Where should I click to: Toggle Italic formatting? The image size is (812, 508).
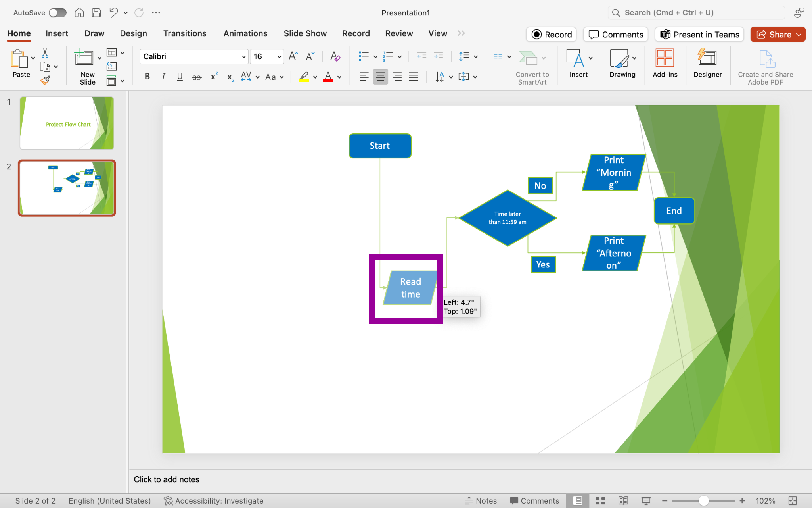point(163,77)
